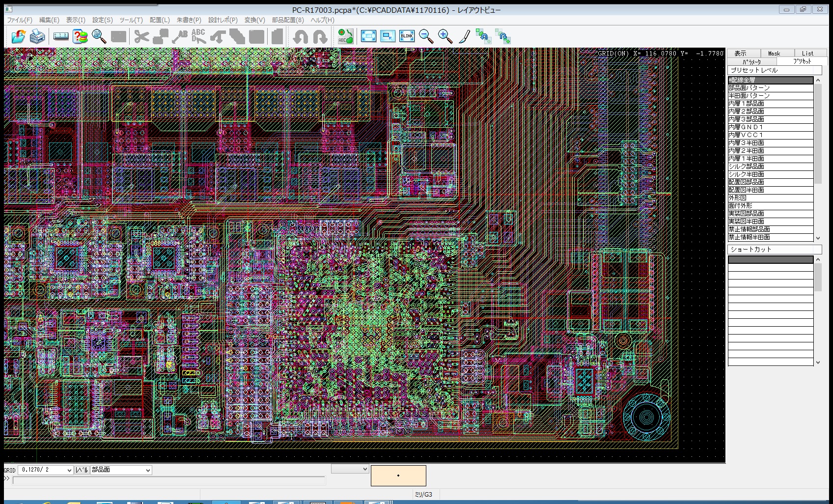This screenshot has width=833, height=504.
Task: Select the ruler measurement tool
Action: click(x=61, y=36)
